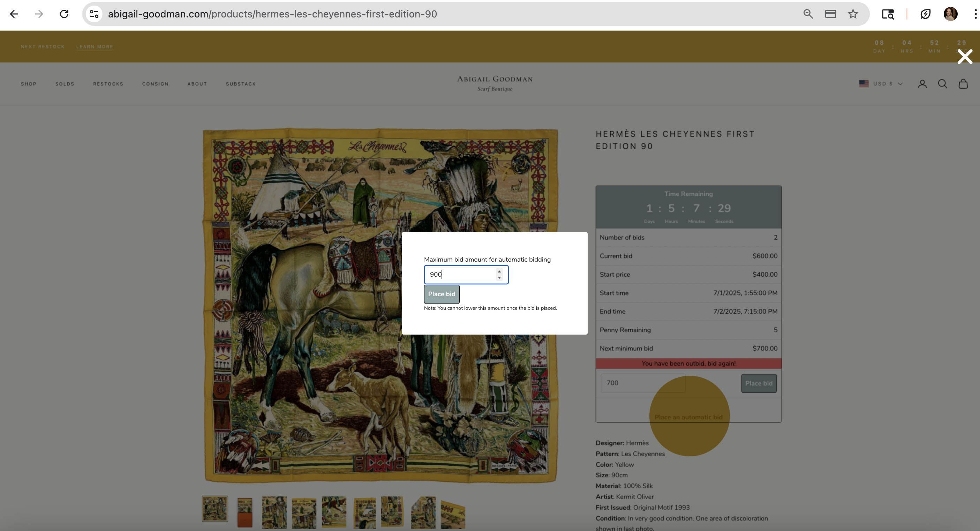
Task: Open the SHOP menu
Action: click(29, 84)
